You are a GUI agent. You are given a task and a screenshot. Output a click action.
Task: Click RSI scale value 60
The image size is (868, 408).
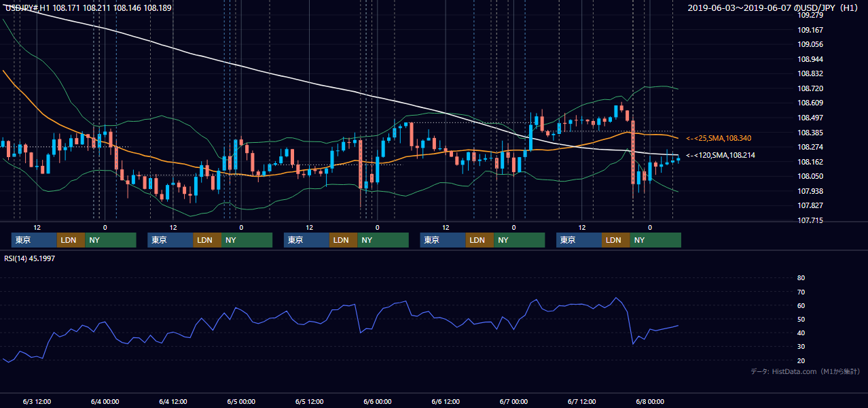point(801,305)
